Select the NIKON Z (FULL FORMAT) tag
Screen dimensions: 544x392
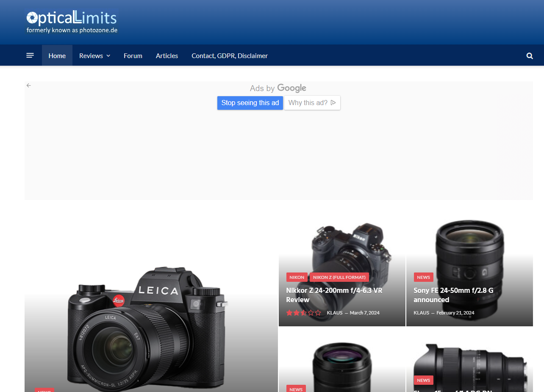tap(339, 277)
